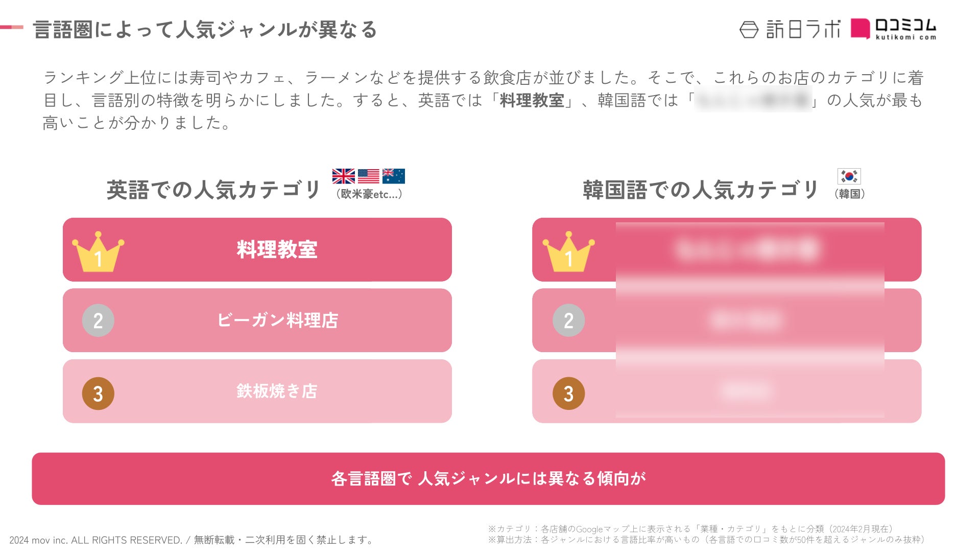Screen dimensions: 980x552
Task: Click the 訪日ラボ logo
Action: [790, 29]
